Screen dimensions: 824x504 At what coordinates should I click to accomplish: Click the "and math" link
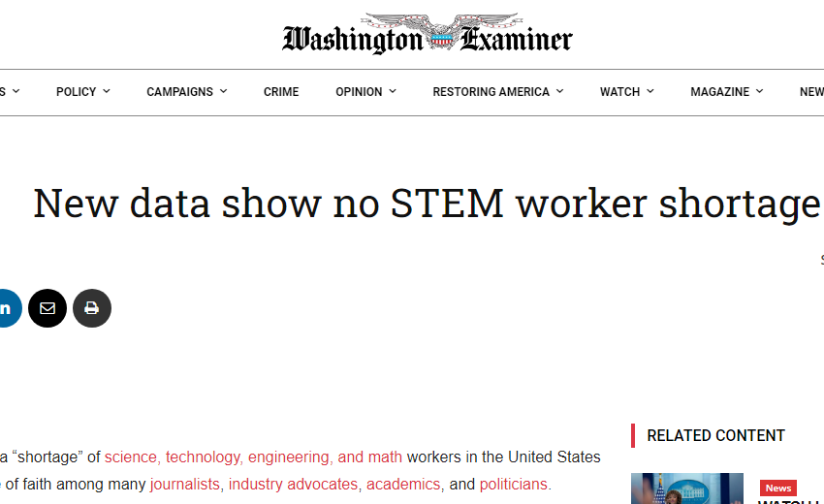pyautogui.click(x=369, y=457)
